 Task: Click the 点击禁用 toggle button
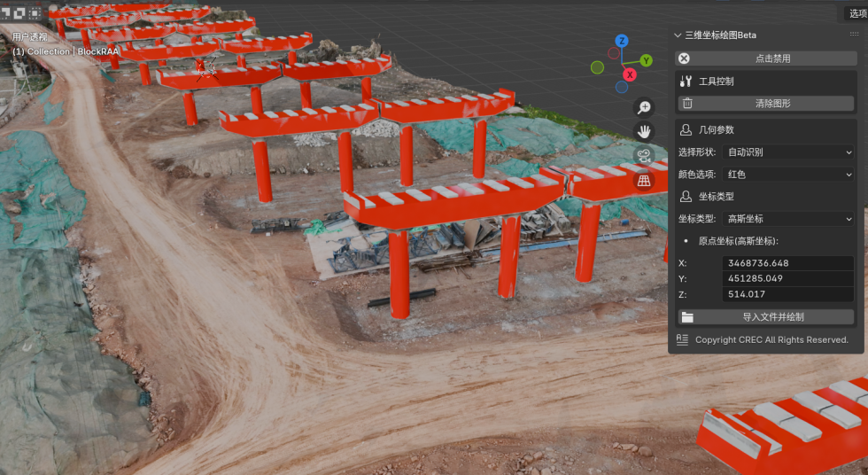point(766,58)
